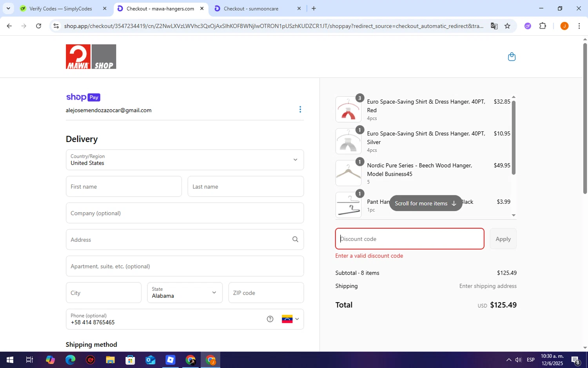Click the Last name field
Viewport: 588px width, 368px height.
point(246,186)
